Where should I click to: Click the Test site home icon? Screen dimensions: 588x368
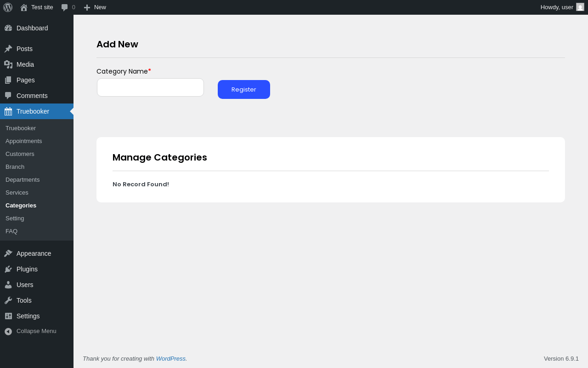pos(24,7)
